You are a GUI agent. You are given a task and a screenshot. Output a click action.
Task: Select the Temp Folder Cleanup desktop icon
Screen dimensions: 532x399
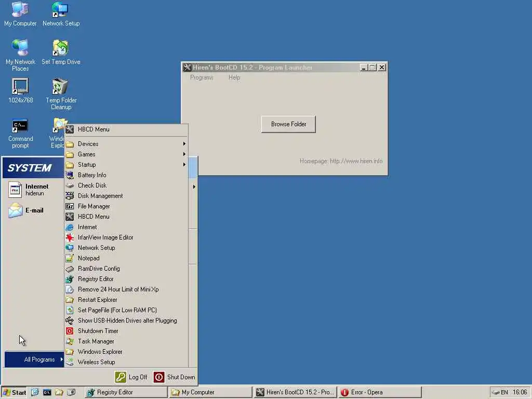61,94
